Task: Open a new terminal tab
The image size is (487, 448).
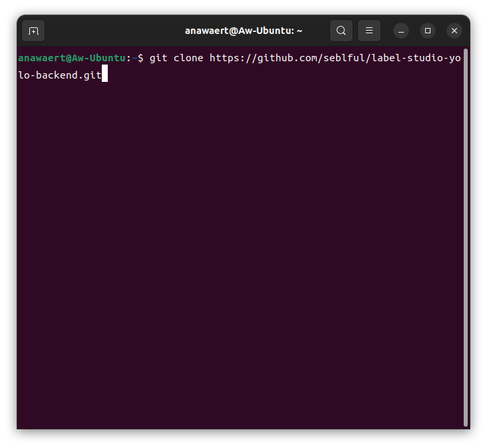Action: coord(33,31)
